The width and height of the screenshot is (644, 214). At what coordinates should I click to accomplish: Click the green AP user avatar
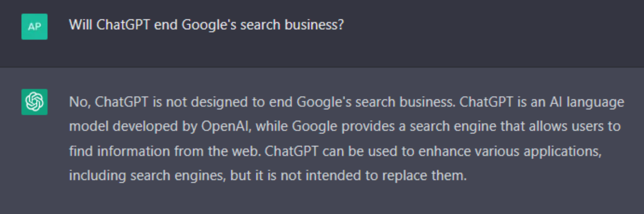pyautogui.click(x=34, y=26)
